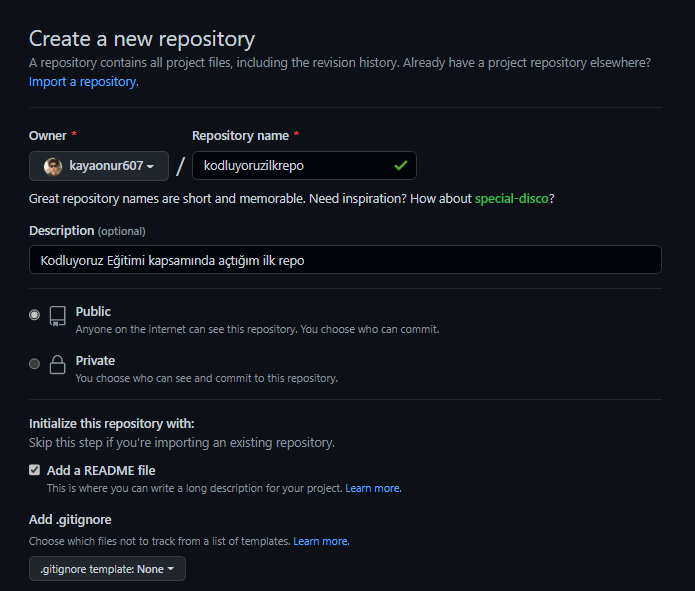
Task: Select the Private radio button
Action: pyautogui.click(x=34, y=364)
